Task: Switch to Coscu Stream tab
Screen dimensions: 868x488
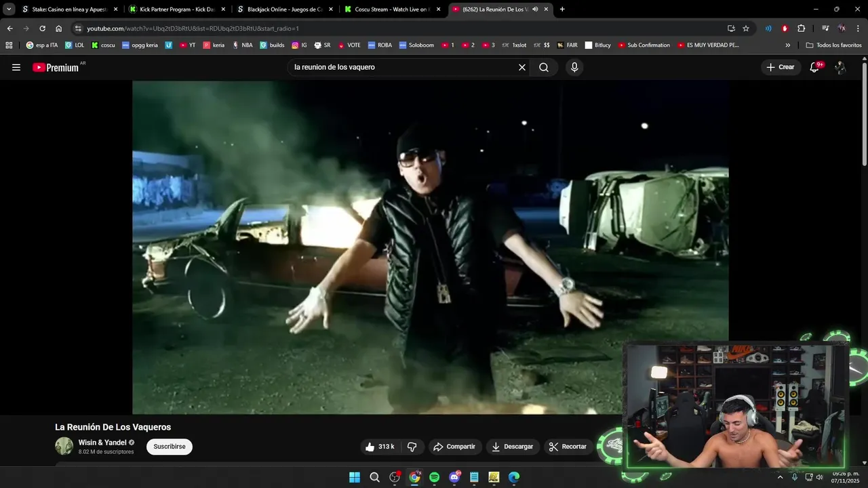Action: coord(391,9)
